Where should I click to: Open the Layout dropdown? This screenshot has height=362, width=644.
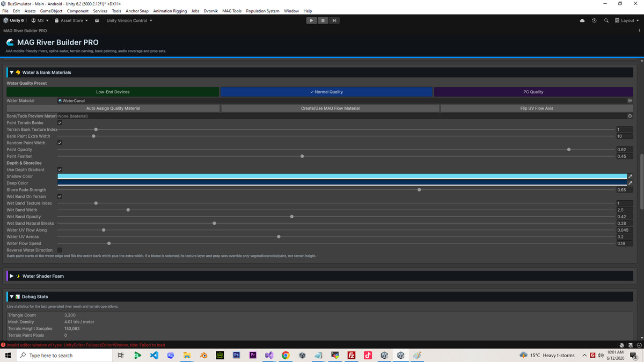627,20
